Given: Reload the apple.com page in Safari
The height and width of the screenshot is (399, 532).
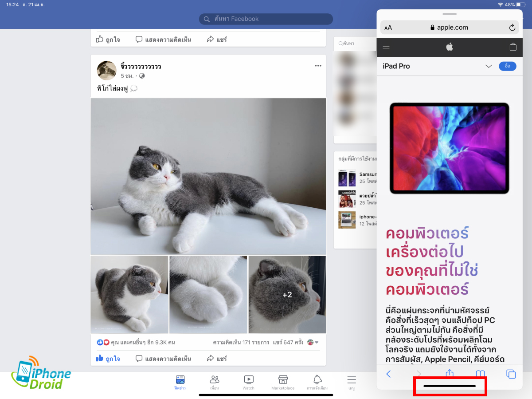Looking at the screenshot, I should click(512, 28).
